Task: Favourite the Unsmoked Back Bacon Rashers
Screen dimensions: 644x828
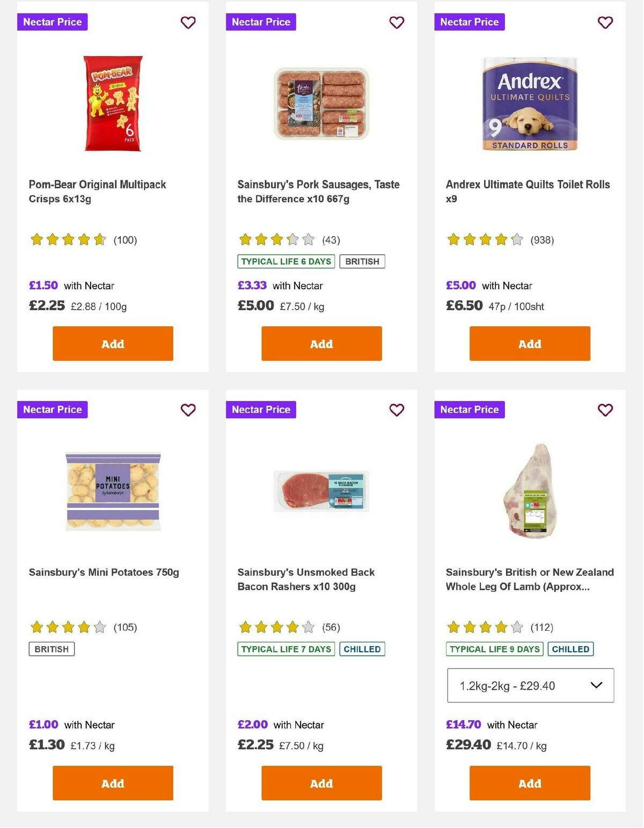Action: pyautogui.click(x=397, y=409)
